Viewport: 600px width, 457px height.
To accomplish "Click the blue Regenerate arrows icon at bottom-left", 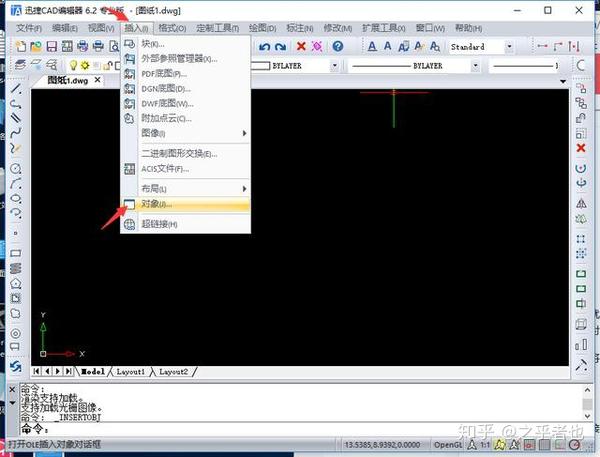I will tap(16, 366).
